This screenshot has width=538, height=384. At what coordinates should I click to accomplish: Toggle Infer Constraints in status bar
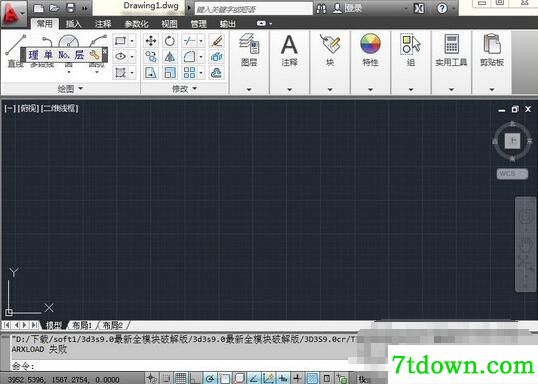point(151,378)
